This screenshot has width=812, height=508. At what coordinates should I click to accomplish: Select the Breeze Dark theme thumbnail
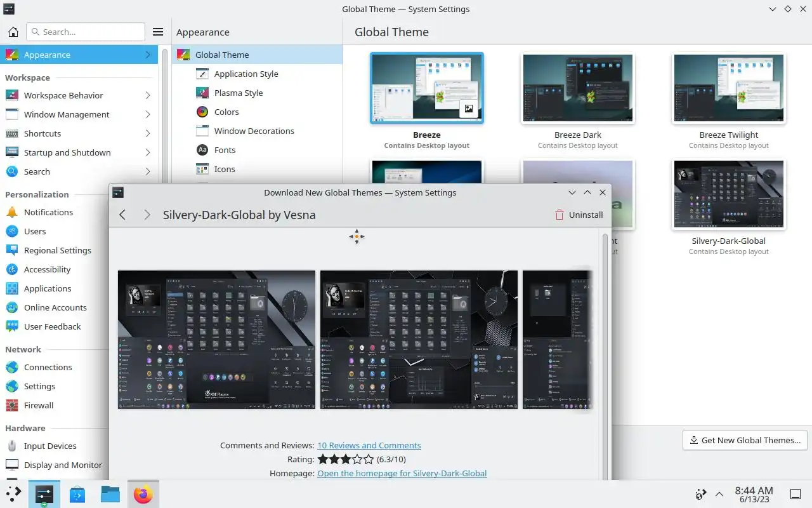(578, 88)
